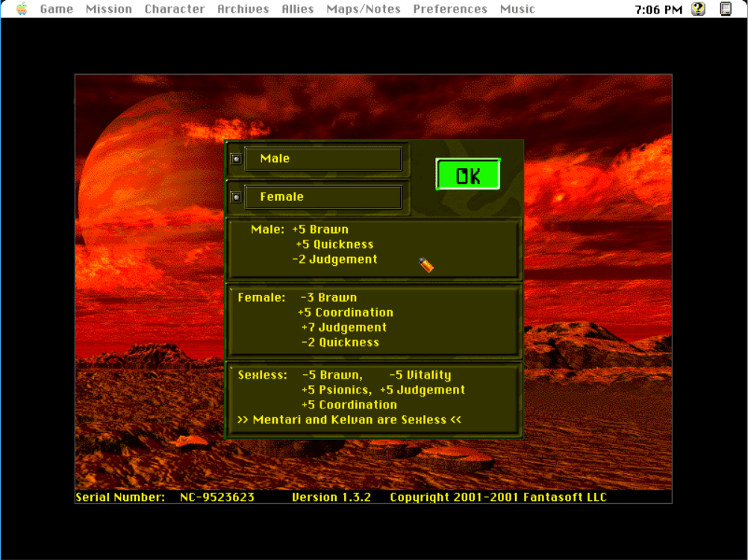This screenshot has width=748, height=560.
Task: Click the application switcher icon in menu bar
Action: tap(726, 9)
